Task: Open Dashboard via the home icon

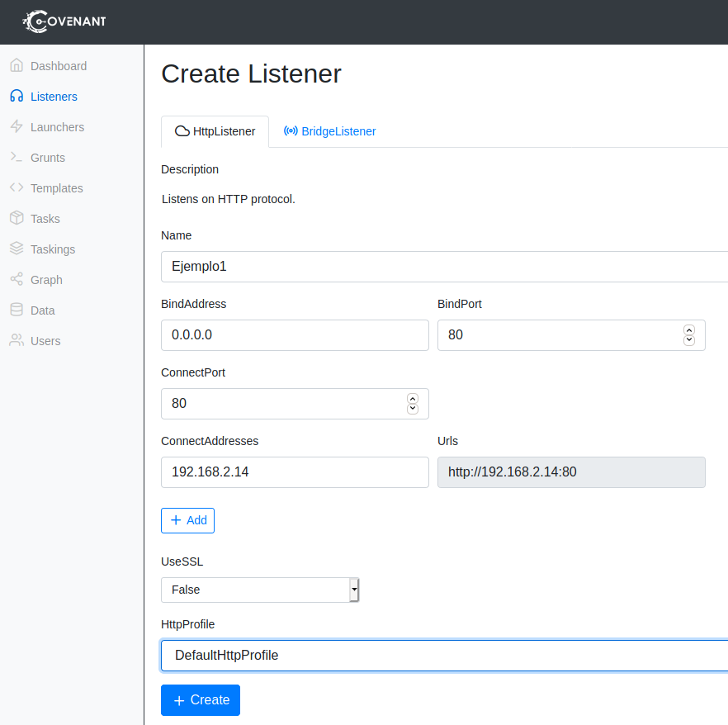Action: pyautogui.click(x=17, y=66)
